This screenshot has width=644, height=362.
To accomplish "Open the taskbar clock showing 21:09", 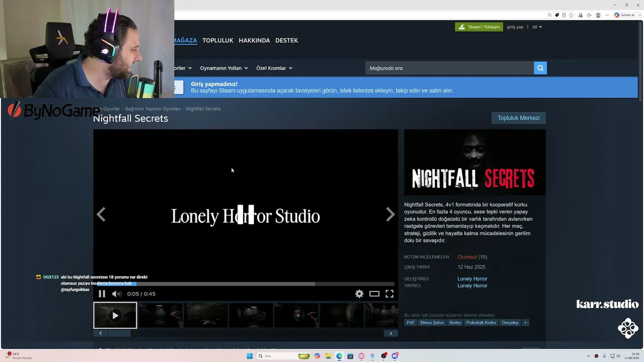I will tap(631, 356).
